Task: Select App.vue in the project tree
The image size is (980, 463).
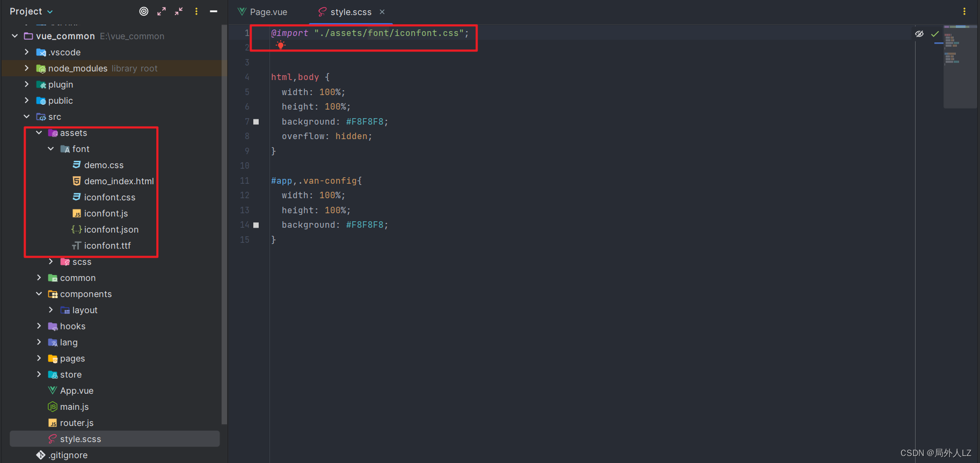Action: (x=77, y=390)
